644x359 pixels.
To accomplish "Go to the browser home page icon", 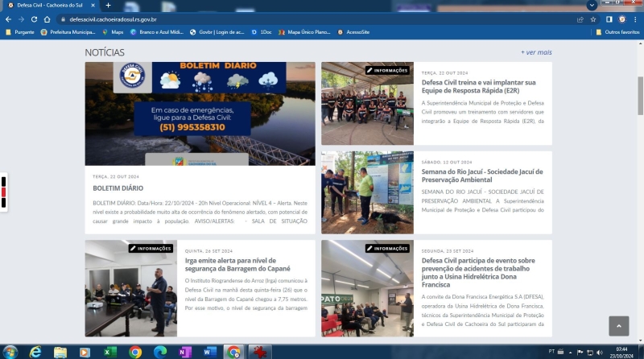I will [x=48, y=19].
